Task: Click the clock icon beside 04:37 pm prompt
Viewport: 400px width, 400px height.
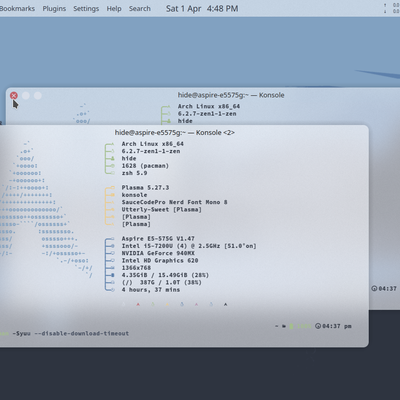Action: (318, 326)
